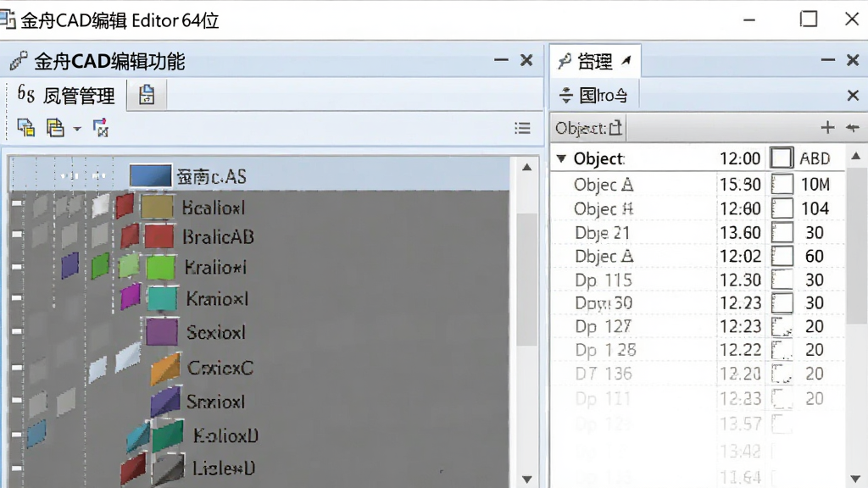Screen dimensions: 868x488
Task: Select the Object tab in right panel
Action: click(588, 129)
